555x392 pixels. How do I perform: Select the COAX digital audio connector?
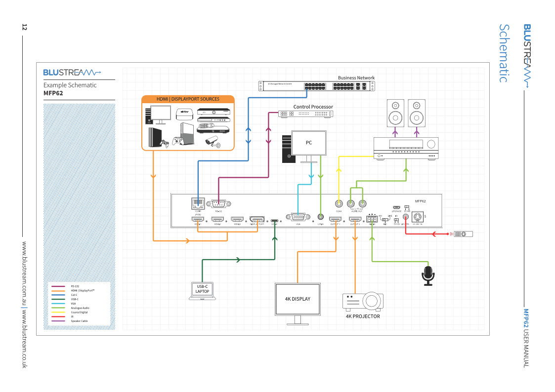339,203
